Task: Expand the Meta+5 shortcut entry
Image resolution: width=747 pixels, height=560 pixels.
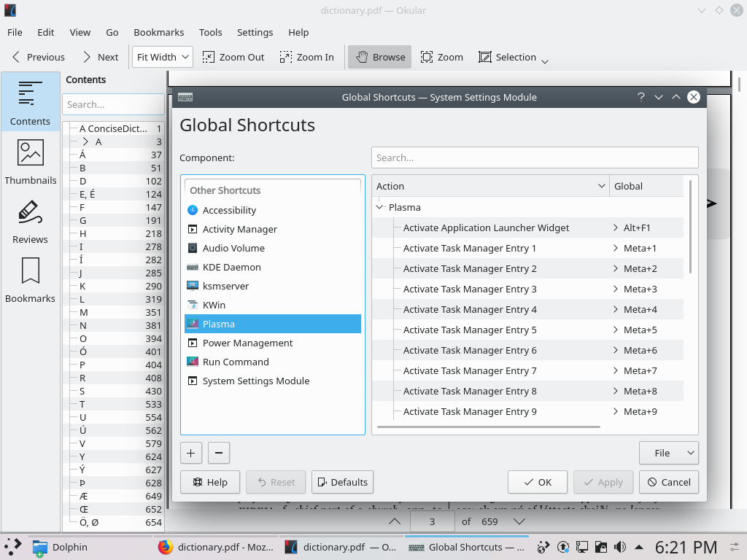Action: [x=615, y=330]
